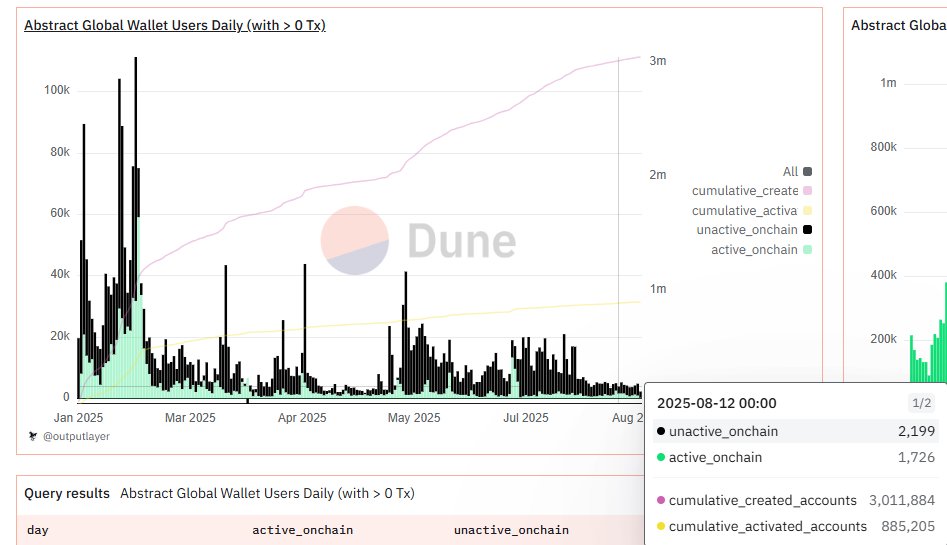Click the @outputlayer author link
Viewport: 947px width, 545px height.
(76, 436)
